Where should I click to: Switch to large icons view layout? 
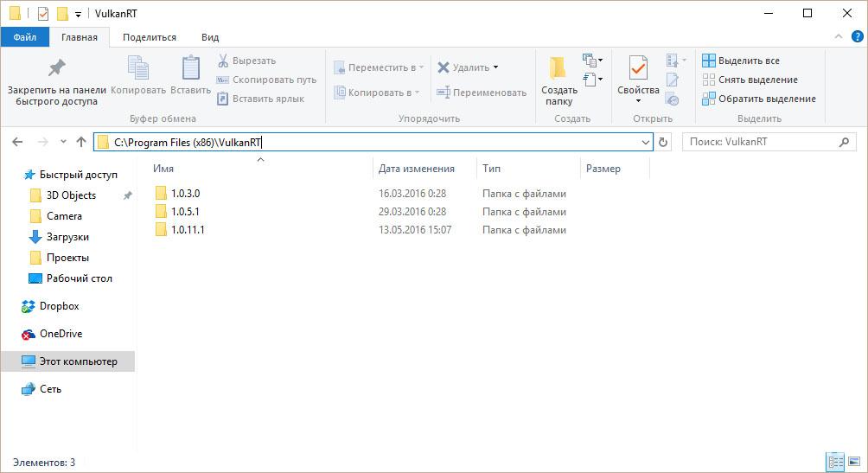pos(854,462)
